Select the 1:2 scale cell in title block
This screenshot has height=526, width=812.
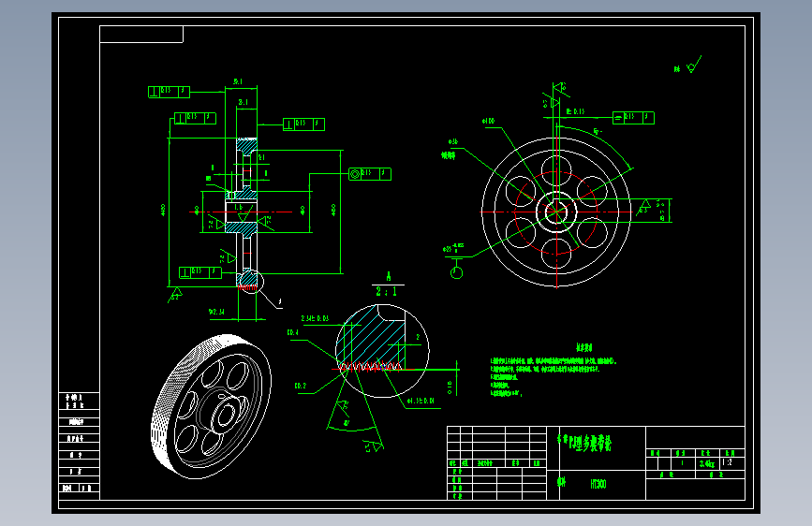[727, 463]
